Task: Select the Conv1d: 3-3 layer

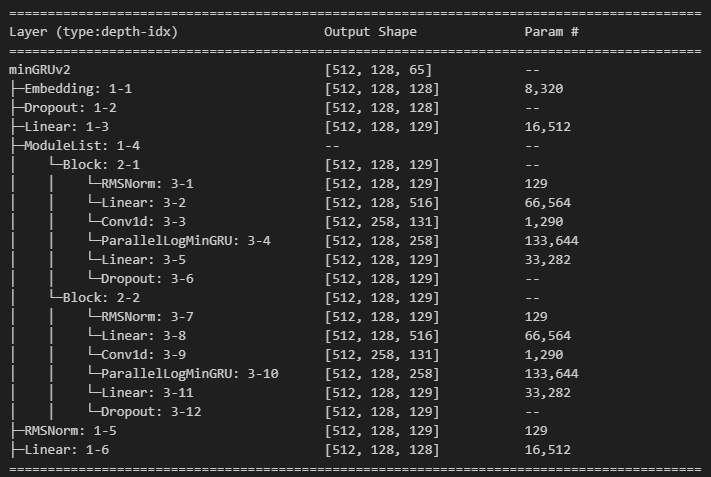Action: coord(143,222)
